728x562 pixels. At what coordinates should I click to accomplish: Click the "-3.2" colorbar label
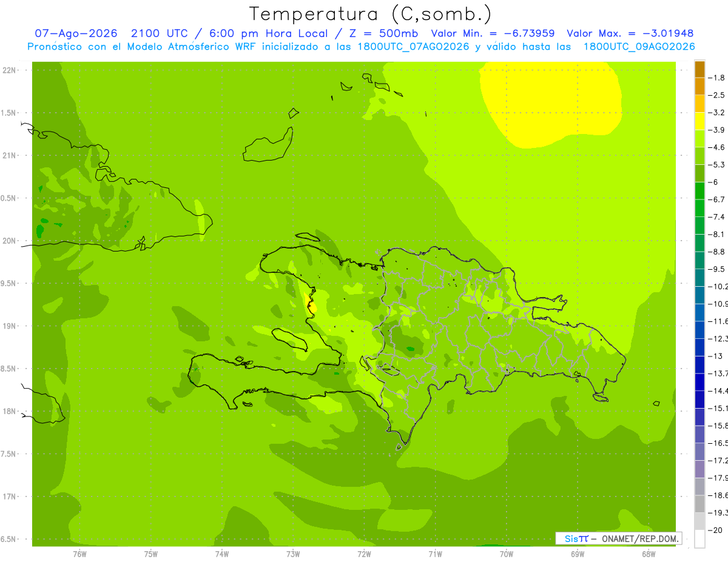tap(717, 113)
